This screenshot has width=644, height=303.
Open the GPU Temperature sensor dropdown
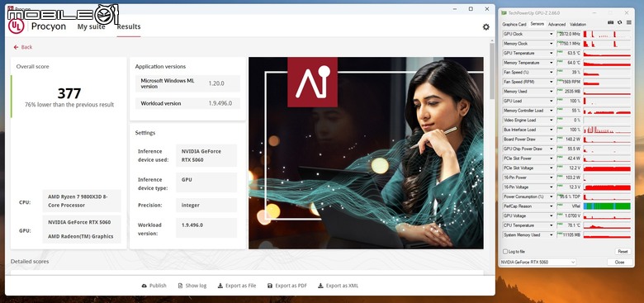point(552,54)
